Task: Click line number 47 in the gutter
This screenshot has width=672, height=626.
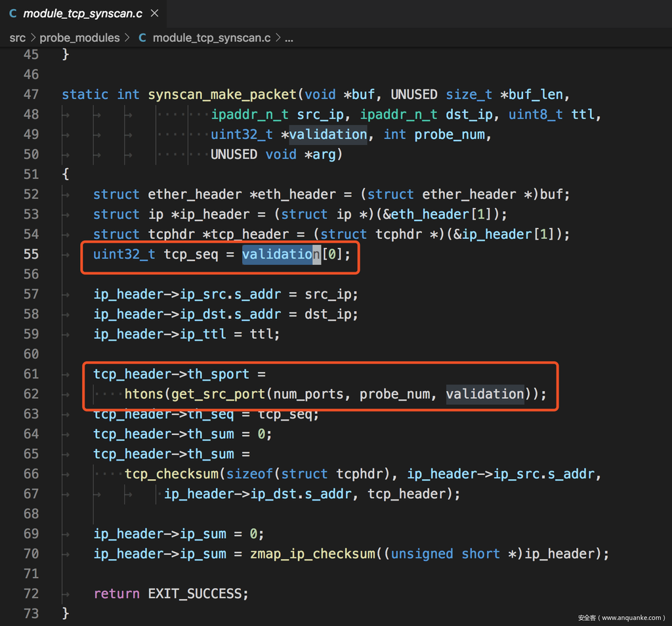Action: pos(31,94)
